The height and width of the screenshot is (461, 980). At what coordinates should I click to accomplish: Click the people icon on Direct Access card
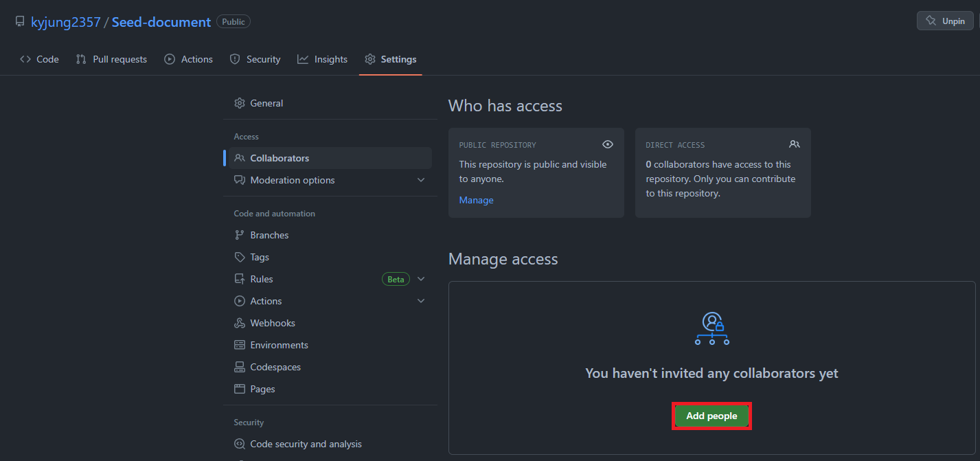(x=795, y=144)
